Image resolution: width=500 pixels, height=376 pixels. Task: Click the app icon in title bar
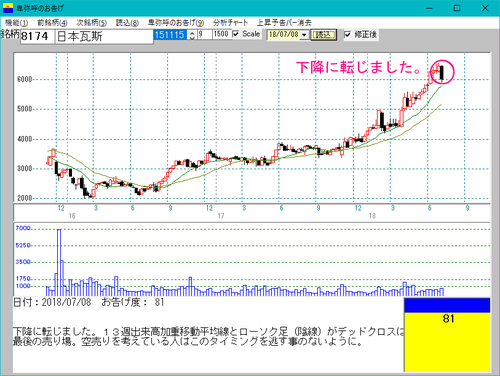tap(7, 8)
